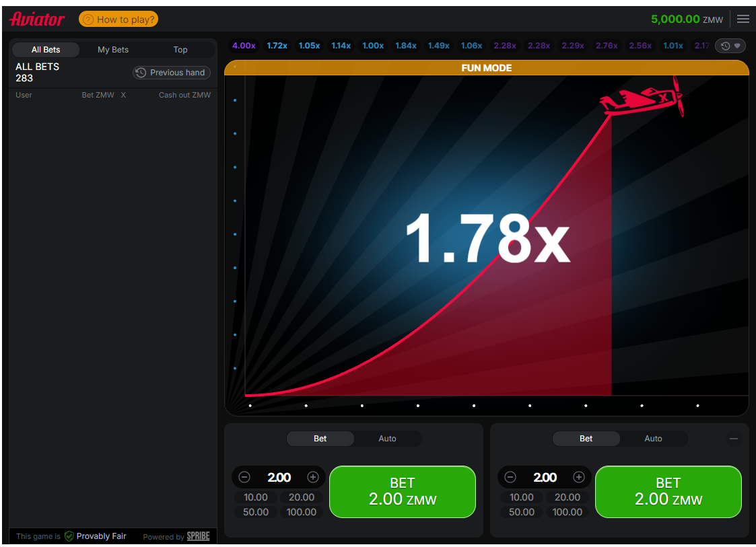Increase the left bet amount with plus
This screenshot has width=756, height=547.
313,477
